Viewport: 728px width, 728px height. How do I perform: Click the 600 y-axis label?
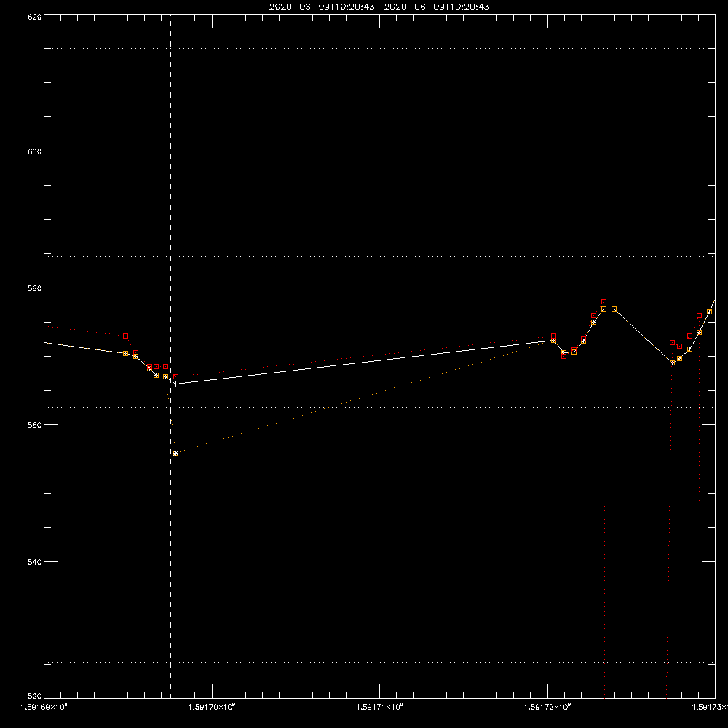click(x=35, y=151)
